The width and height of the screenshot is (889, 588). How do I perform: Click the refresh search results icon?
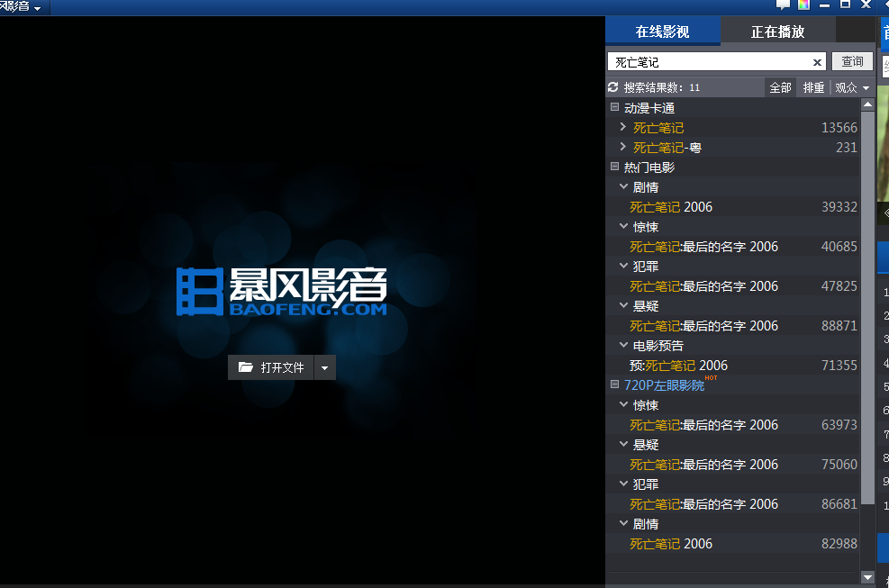click(613, 87)
